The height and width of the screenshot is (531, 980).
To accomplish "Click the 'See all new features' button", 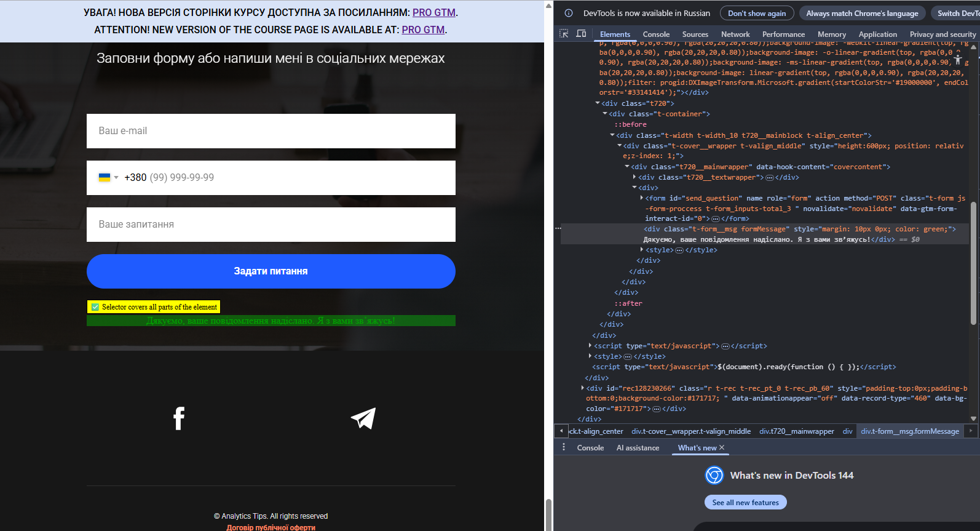I will (x=745, y=502).
